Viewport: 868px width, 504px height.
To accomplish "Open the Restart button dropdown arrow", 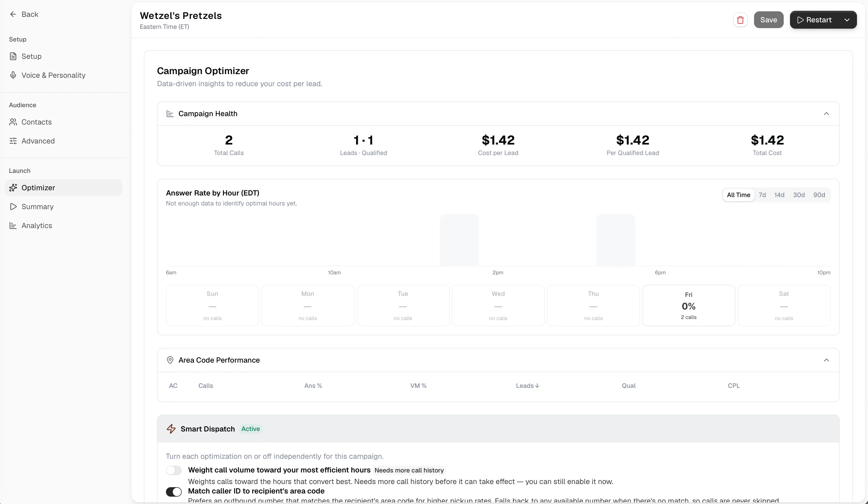I will [847, 20].
